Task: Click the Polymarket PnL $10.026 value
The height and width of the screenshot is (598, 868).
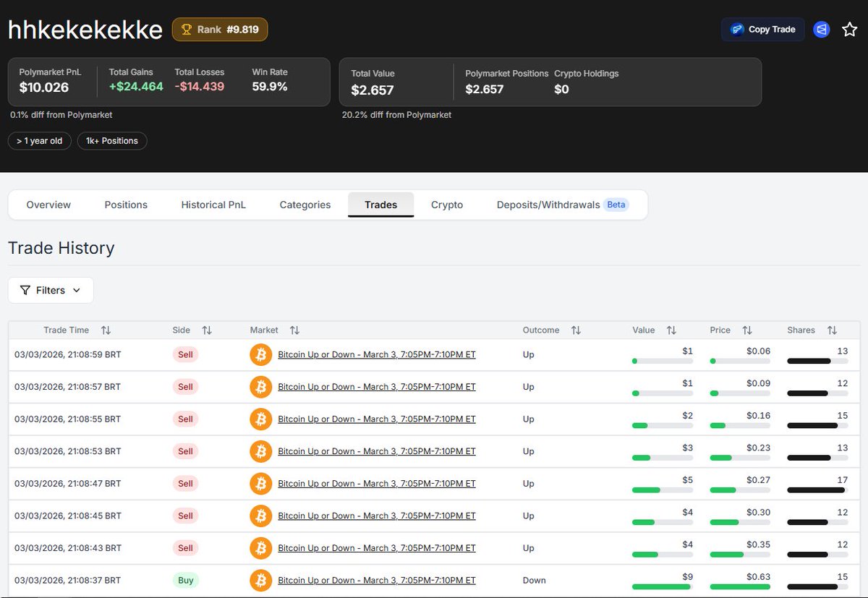Action: (x=44, y=87)
